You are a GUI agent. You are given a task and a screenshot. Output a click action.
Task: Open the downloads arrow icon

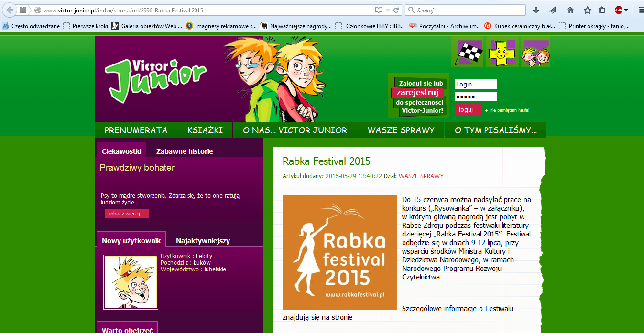[536, 10]
